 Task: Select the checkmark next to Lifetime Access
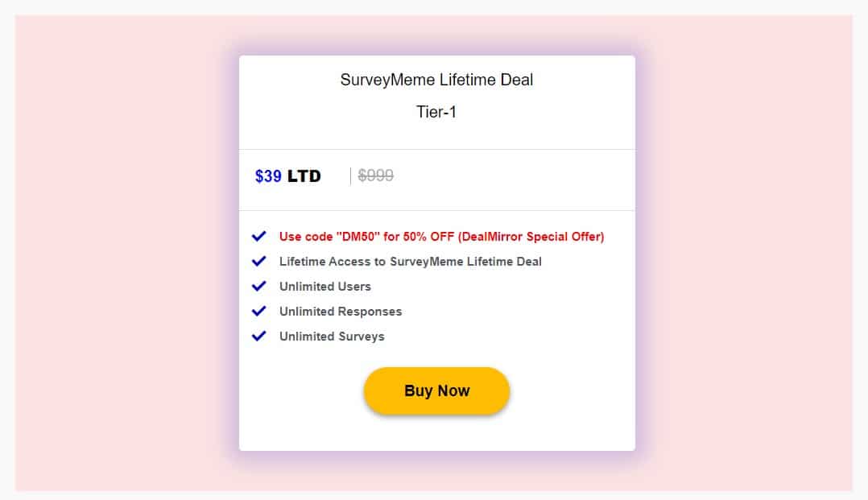[259, 261]
